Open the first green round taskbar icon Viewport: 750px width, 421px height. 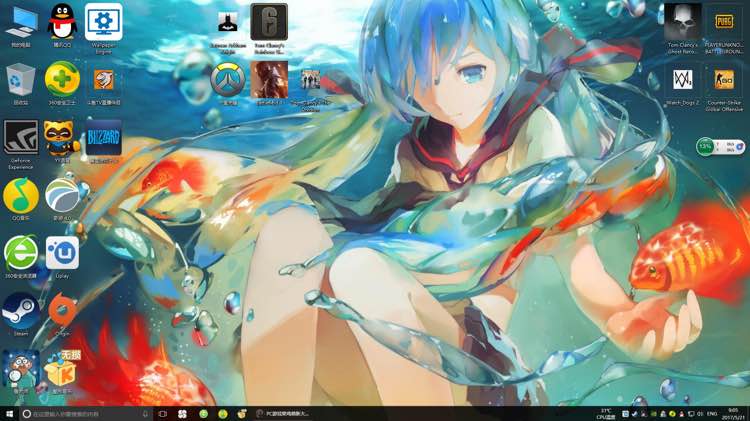(203, 414)
